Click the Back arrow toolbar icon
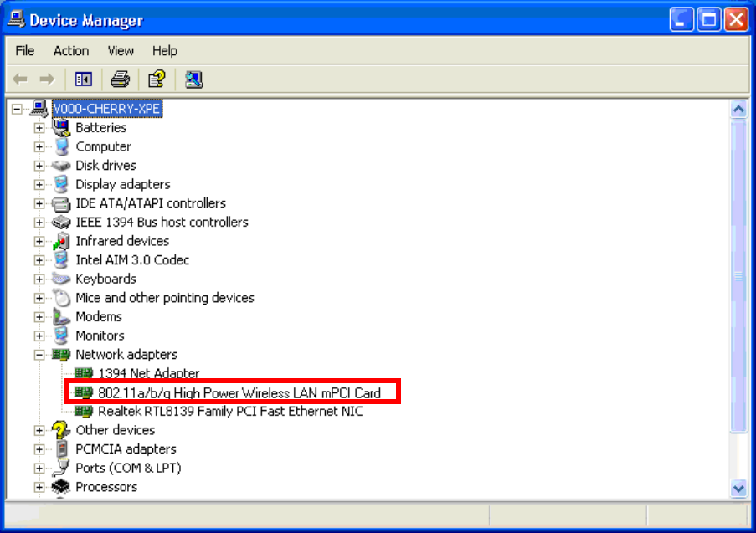This screenshot has height=533, width=756. click(x=20, y=79)
